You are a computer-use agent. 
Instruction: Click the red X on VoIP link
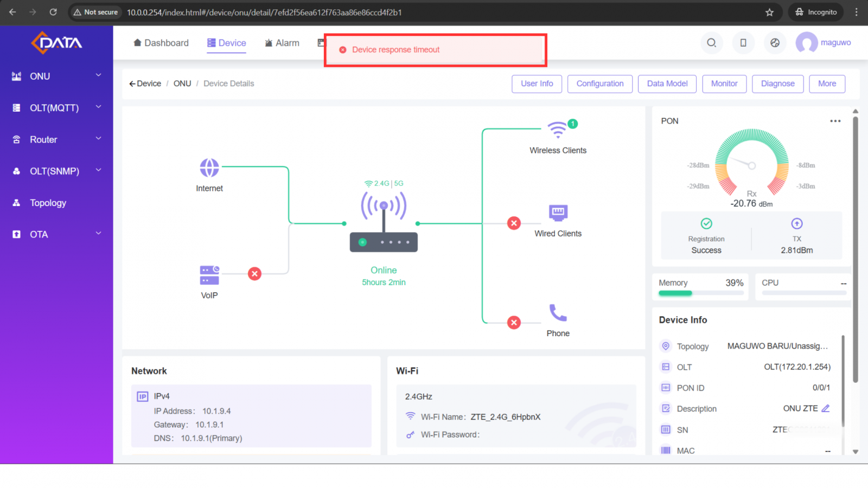click(254, 274)
